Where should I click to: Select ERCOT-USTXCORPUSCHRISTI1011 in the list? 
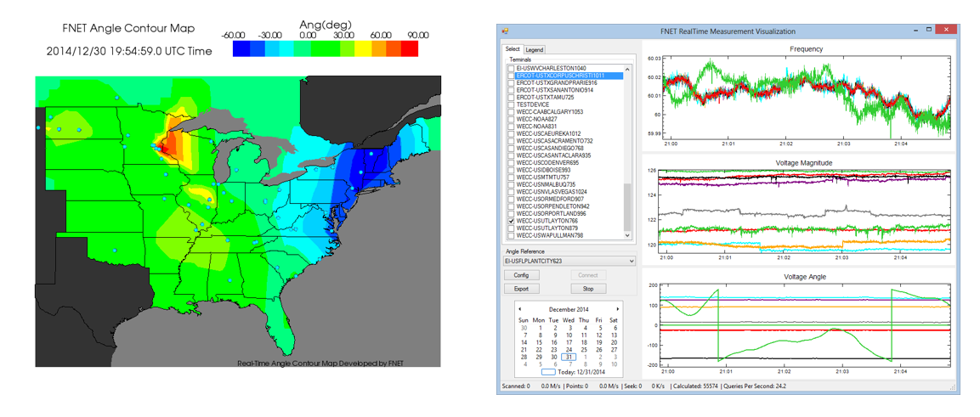[560, 76]
